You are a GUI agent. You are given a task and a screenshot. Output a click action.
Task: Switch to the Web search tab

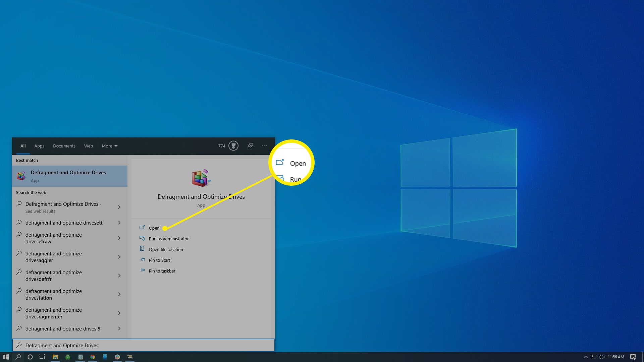89,146
